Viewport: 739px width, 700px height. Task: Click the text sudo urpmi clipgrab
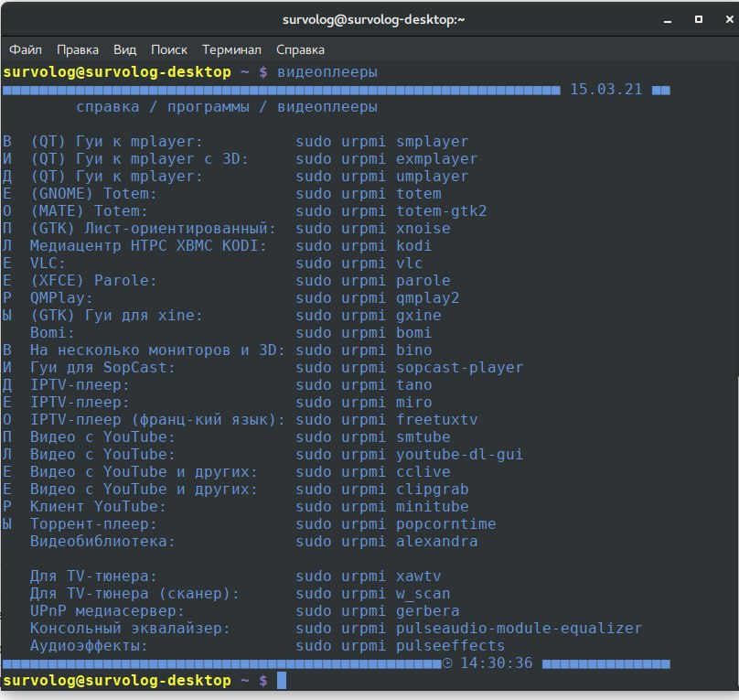[x=381, y=490]
